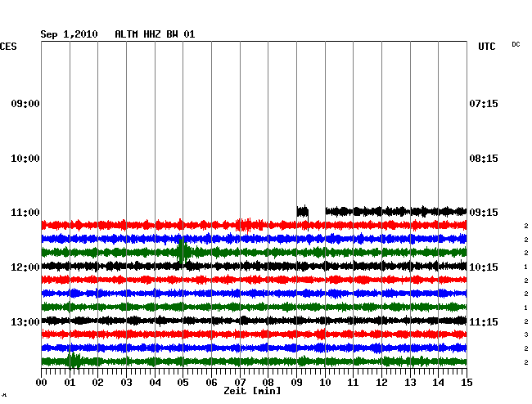Click the topmost red trace below the 11:00 row
The width and height of the screenshot is (532, 404).
(254, 225)
